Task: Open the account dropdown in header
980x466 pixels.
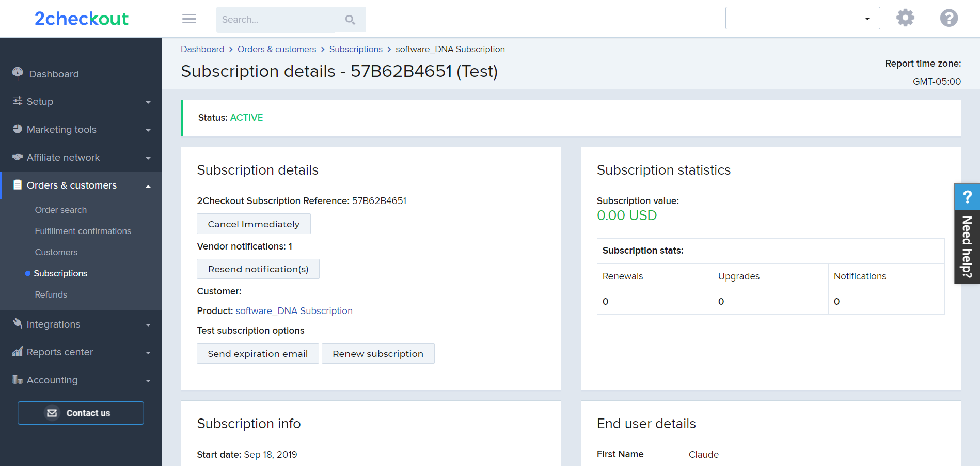Action: point(802,18)
